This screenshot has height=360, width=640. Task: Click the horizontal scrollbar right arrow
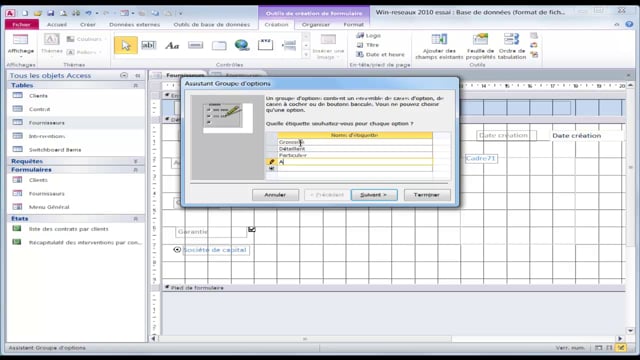[620, 338]
